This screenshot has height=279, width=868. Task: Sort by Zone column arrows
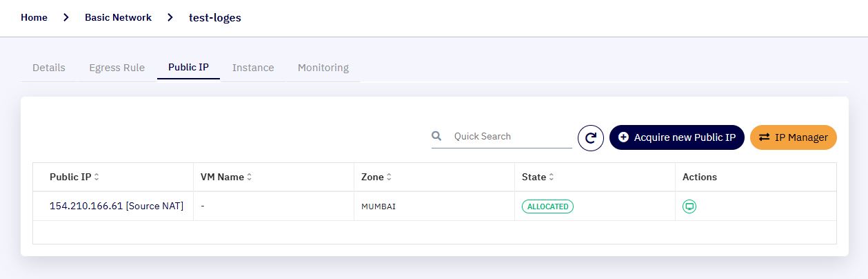(x=390, y=177)
